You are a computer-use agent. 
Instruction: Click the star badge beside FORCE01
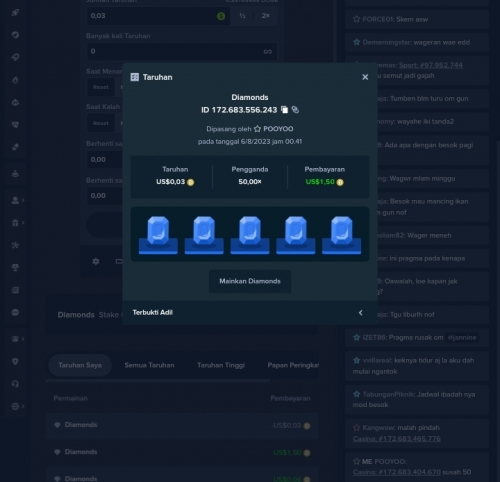tap(357, 19)
